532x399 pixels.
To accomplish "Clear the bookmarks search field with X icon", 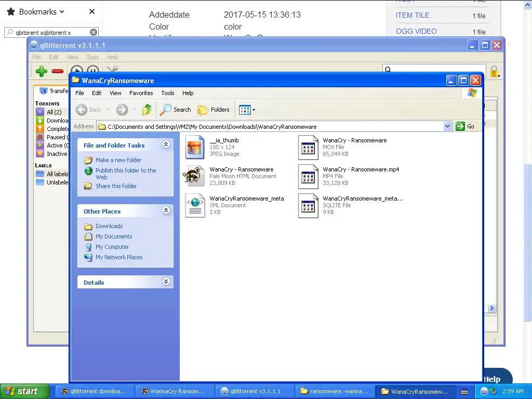I will pyautogui.click(x=94, y=32).
